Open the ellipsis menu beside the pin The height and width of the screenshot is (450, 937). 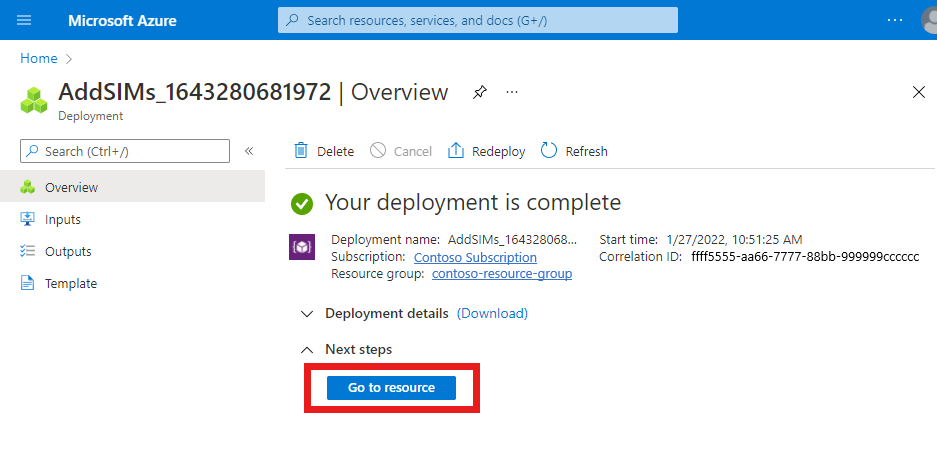[x=512, y=92]
